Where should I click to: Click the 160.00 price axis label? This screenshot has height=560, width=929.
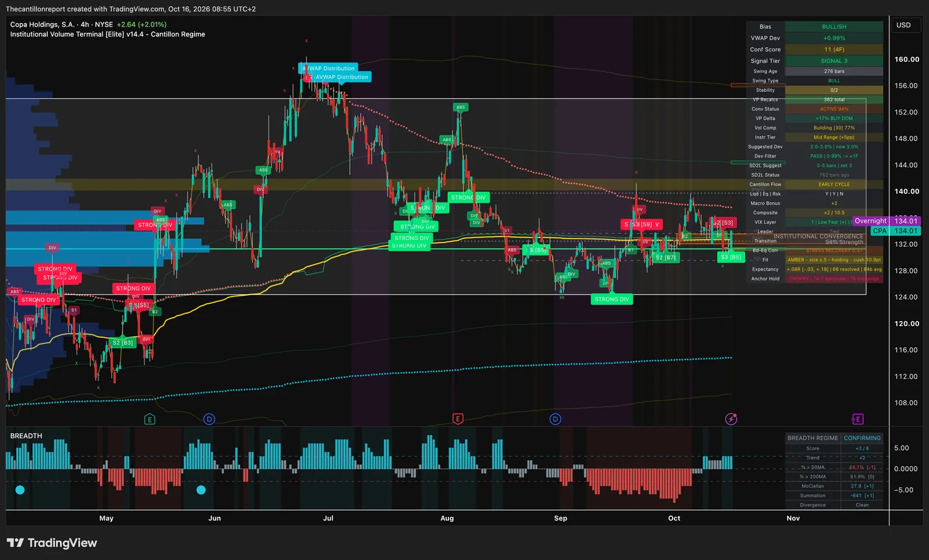907,59
